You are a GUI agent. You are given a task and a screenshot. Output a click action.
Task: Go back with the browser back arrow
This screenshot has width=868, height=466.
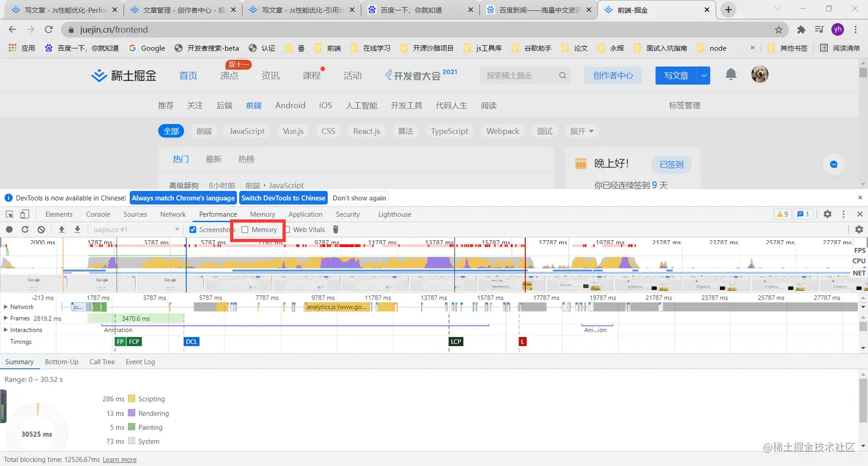tap(12, 29)
